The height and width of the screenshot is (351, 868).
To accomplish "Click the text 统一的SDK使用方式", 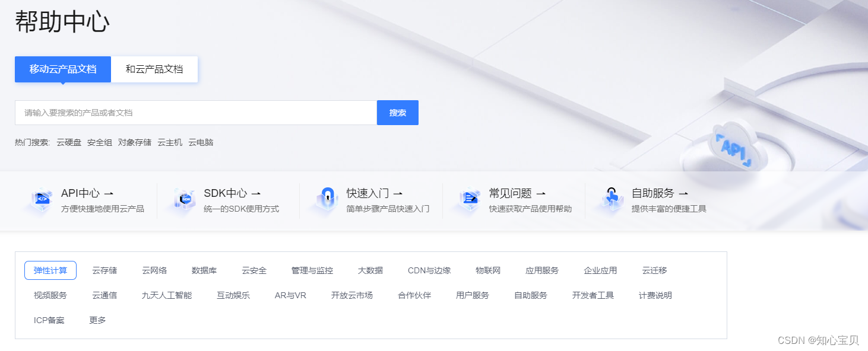I will tap(242, 209).
